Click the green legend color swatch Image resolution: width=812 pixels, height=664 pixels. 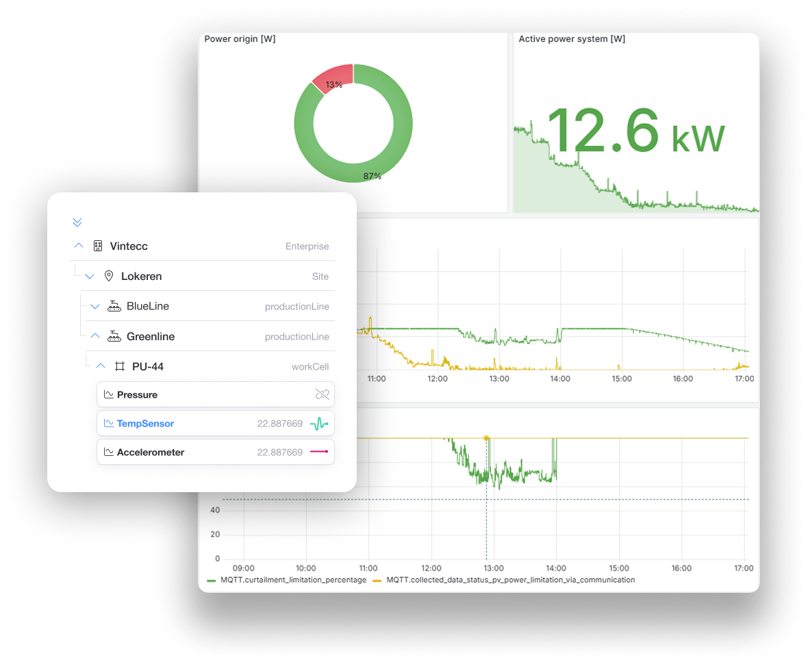tap(212, 580)
